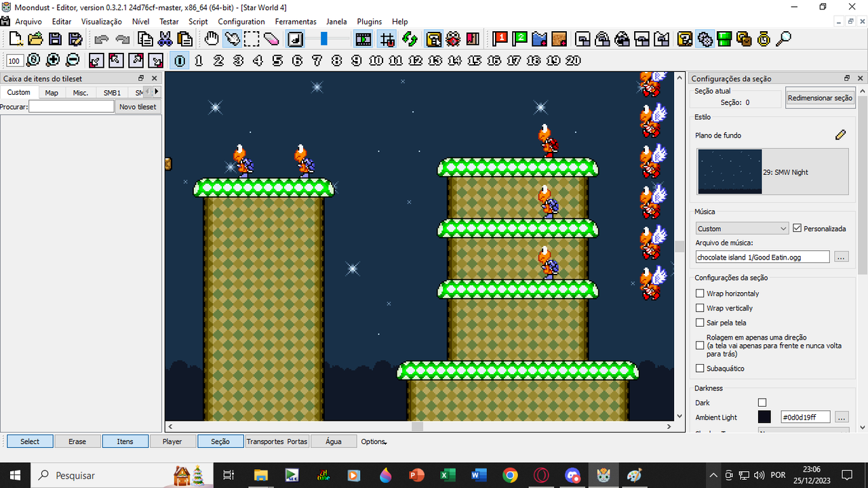Select the hand scroll tool
The height and width of the screenshot is (488, 868).
(212, 39)
